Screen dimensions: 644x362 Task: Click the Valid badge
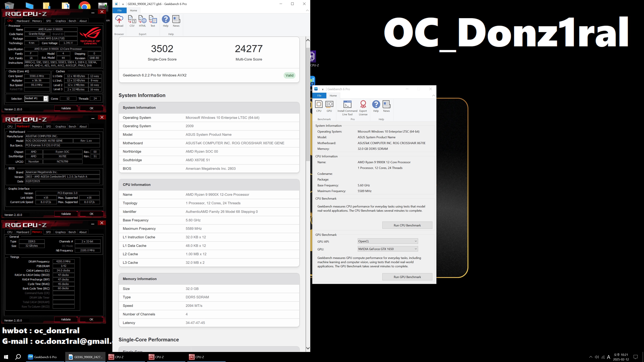289,75
